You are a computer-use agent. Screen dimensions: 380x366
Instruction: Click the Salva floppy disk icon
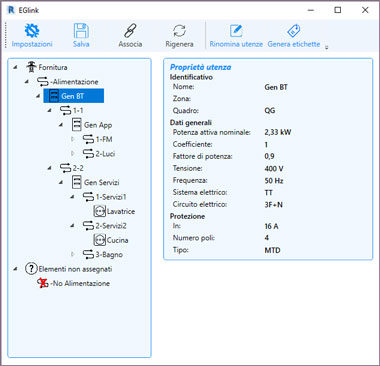tap(81, 31)
